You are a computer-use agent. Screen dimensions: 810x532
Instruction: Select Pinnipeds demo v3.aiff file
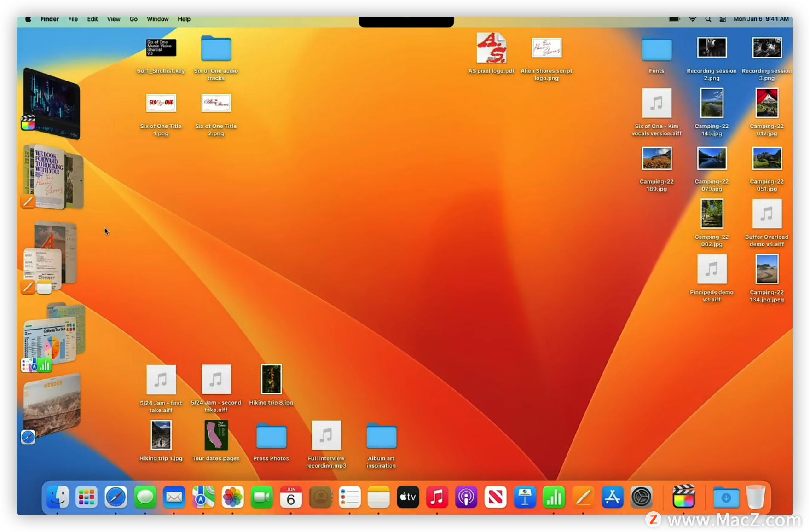(x=712, y=278)
